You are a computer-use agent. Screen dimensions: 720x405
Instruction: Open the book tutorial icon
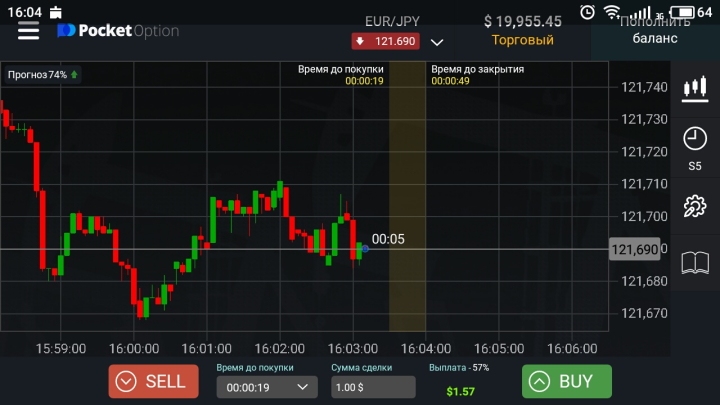(694, 263)
